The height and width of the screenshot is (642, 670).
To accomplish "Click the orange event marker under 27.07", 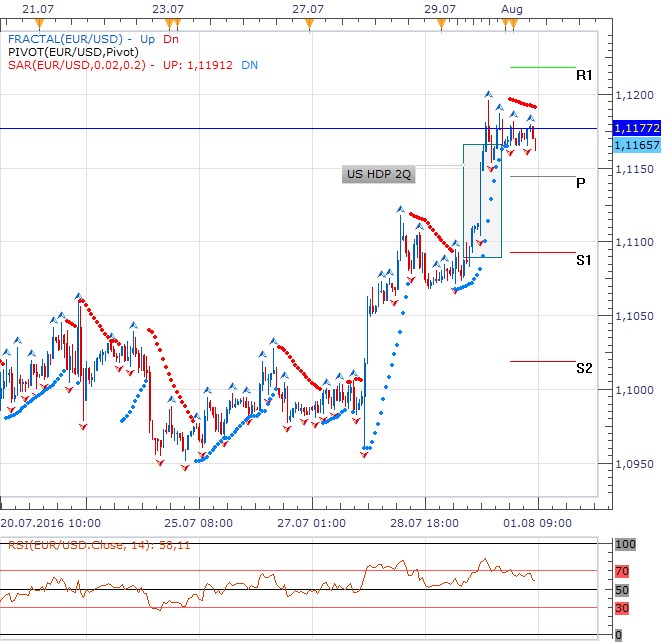I will 309,20.
